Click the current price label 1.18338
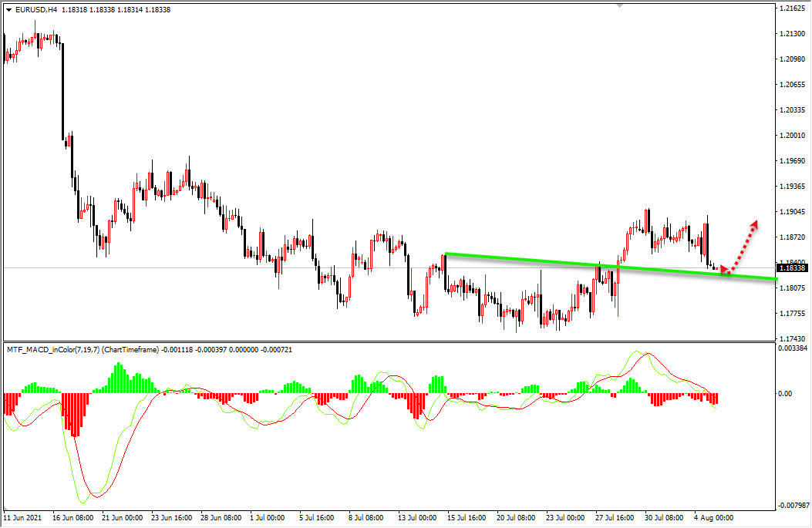 click(792, 267)
